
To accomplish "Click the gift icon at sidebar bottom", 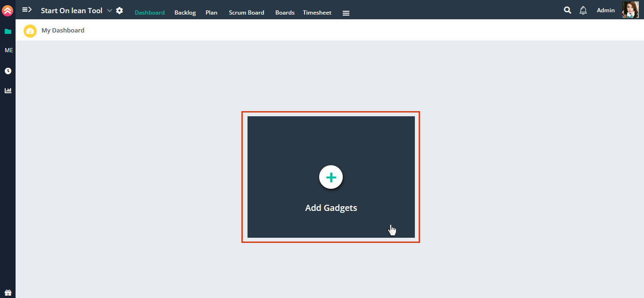I will [x=8, y=293].
